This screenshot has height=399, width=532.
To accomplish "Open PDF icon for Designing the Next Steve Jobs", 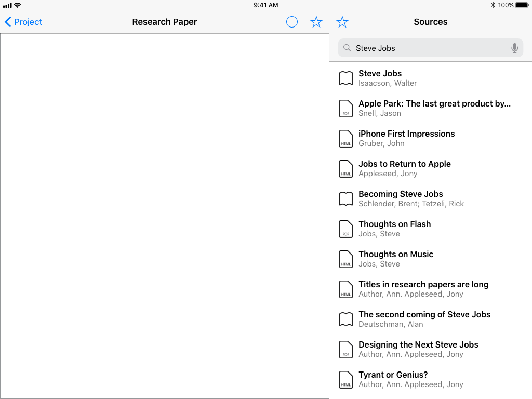I will (x=345, y=350).
